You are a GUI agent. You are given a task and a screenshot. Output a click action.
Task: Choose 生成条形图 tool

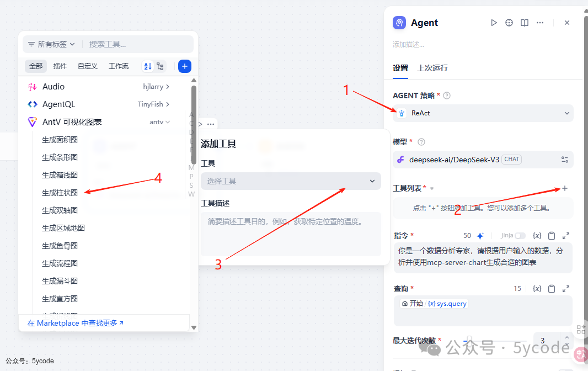click(60, 158)
